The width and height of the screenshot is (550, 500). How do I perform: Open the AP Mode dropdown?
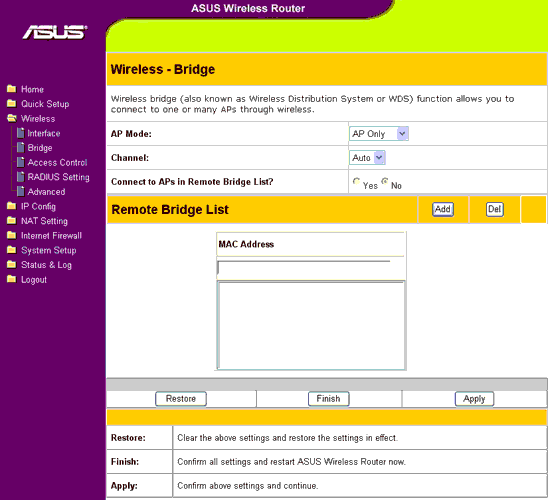point(379,134)
